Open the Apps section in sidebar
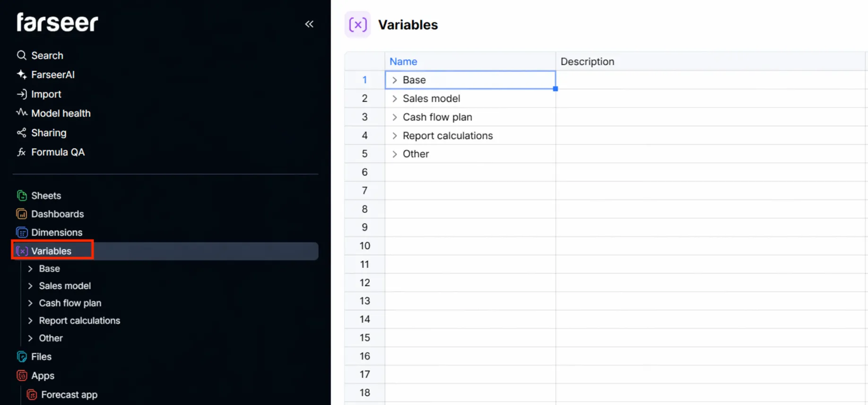This screenshot has width=868, height=405. (43, 376)
